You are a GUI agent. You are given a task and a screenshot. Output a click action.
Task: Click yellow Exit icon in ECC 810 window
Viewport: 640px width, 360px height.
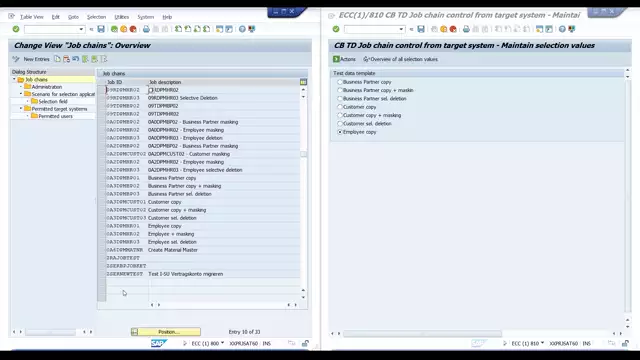click(444, 29)
